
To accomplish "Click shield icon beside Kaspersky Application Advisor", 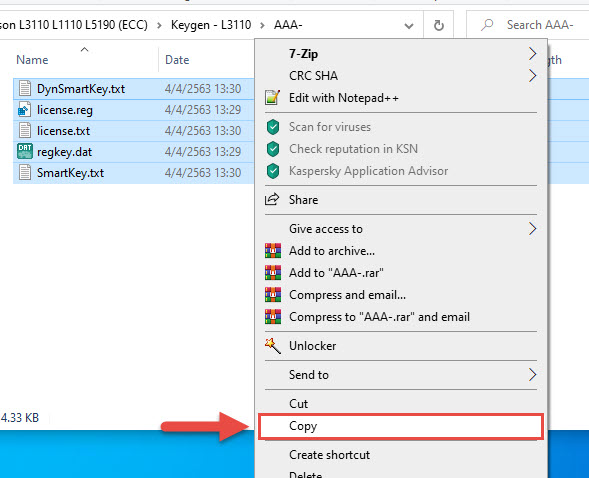I will (273, 171).
